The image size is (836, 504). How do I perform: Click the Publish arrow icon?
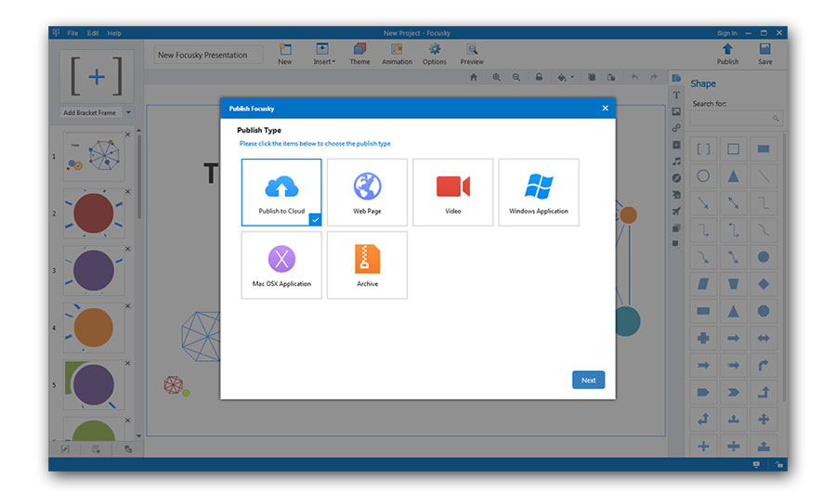727,54
